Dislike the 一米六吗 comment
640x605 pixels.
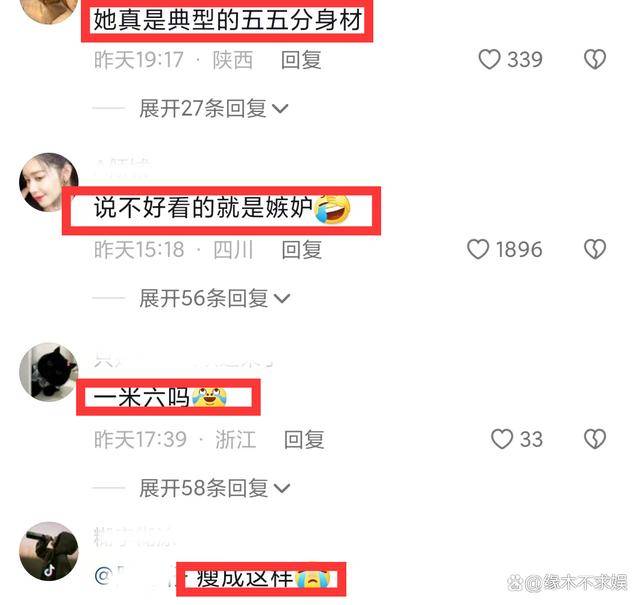click(x=595, y=439)
